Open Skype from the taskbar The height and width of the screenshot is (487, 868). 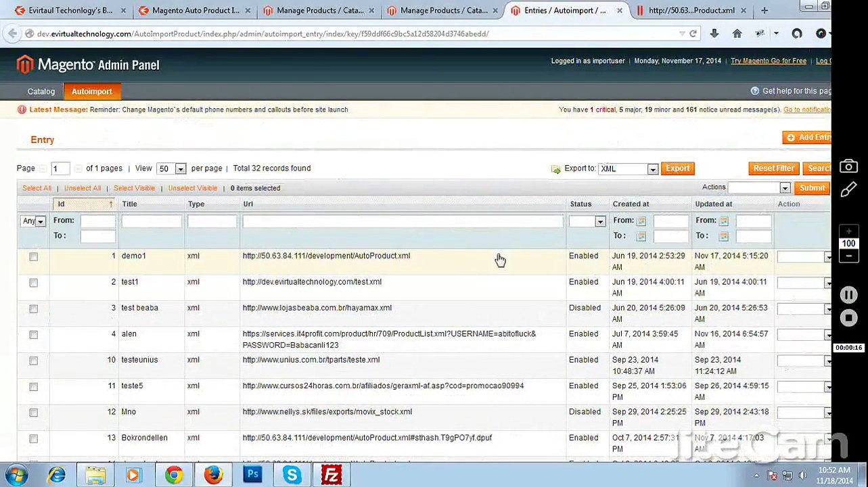pyautogui.click(x=292, y=475)
